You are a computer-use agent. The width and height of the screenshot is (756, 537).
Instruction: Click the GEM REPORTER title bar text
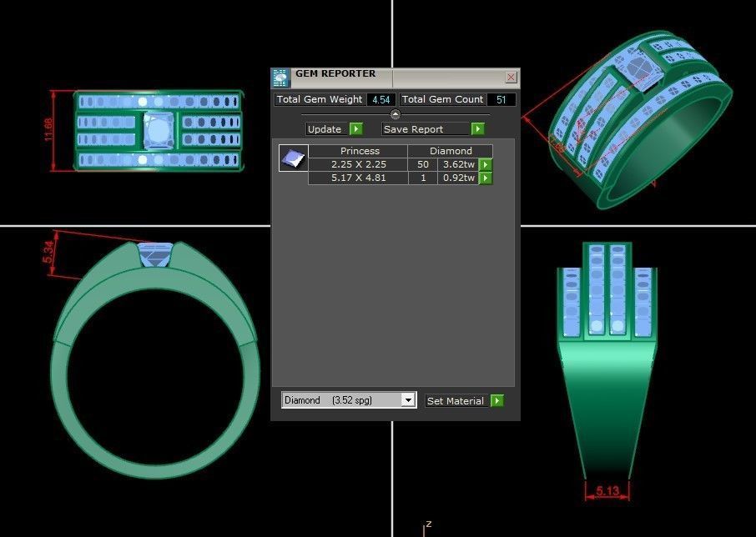click(x=335, y=73)
